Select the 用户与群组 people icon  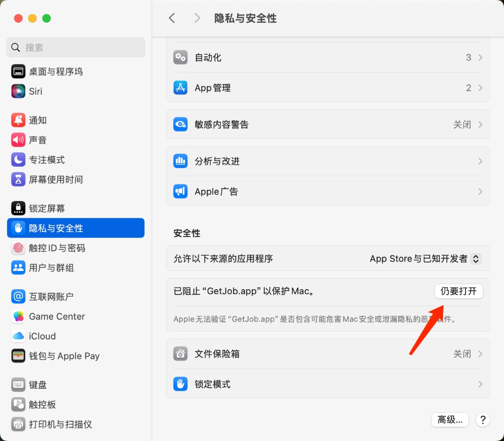[18, 268]
